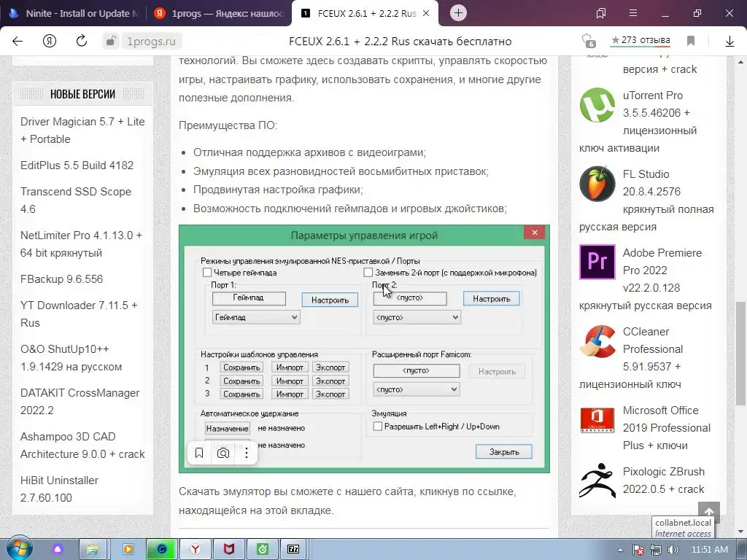Open HiBit Uninstaller 2.7.60.100 link
Viewport: 747px width, 560px height.
pyautogui.click(x=59, y=489)
